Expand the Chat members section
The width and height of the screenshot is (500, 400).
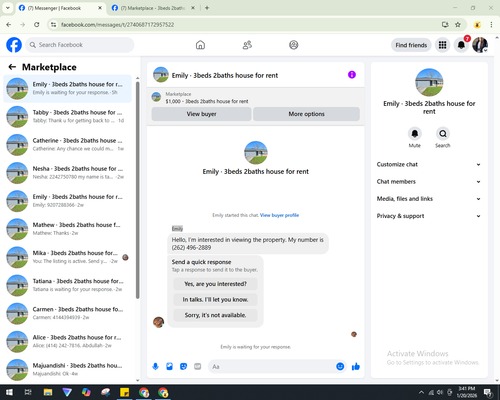coord(429,182)
